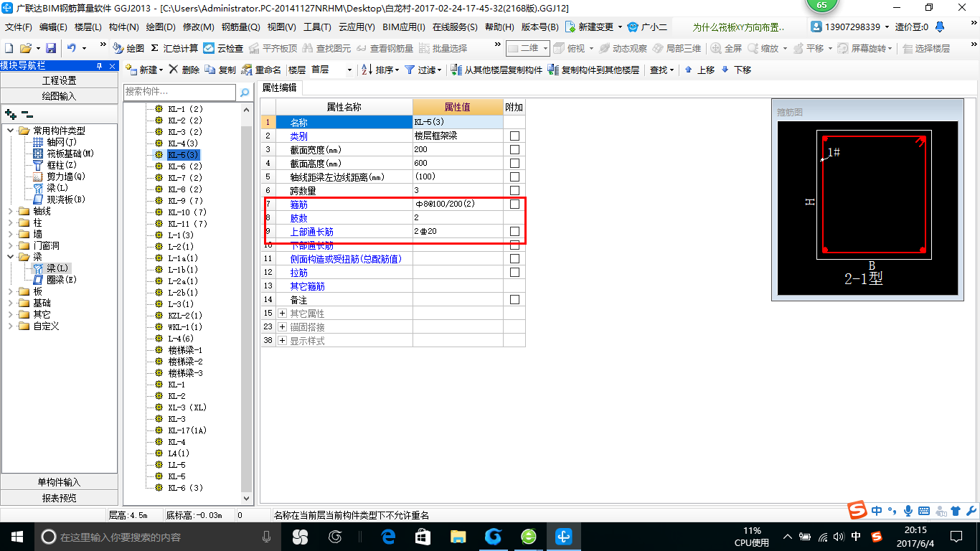
Task: Click 复制 copy component tool
Action: (220, 70)
